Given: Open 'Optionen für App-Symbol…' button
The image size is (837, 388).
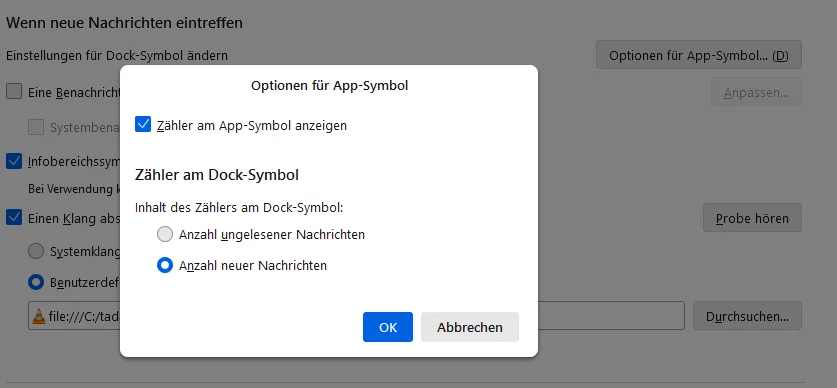Looking at the screenshot, I should [x=699, y=55].
